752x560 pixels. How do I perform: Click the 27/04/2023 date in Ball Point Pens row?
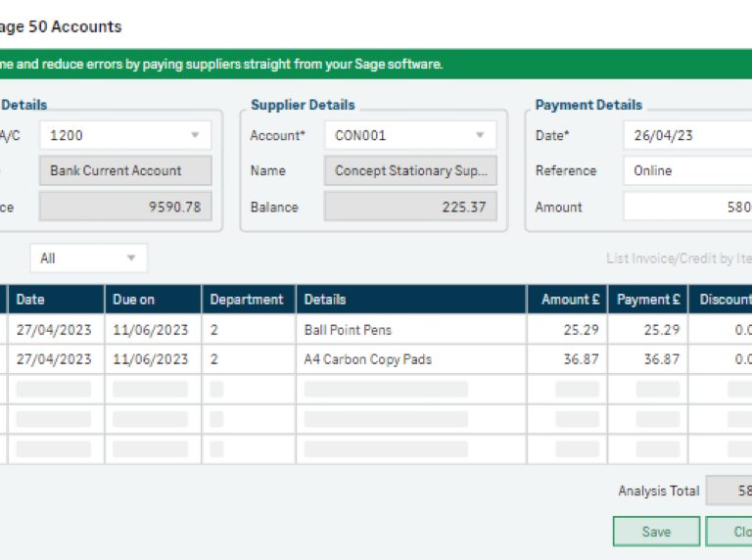(56, 329)
